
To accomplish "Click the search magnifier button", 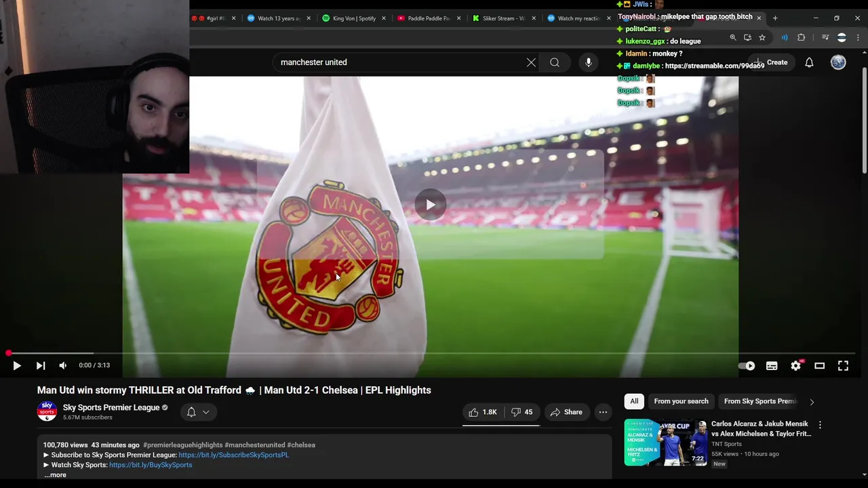I will [555, 62].
